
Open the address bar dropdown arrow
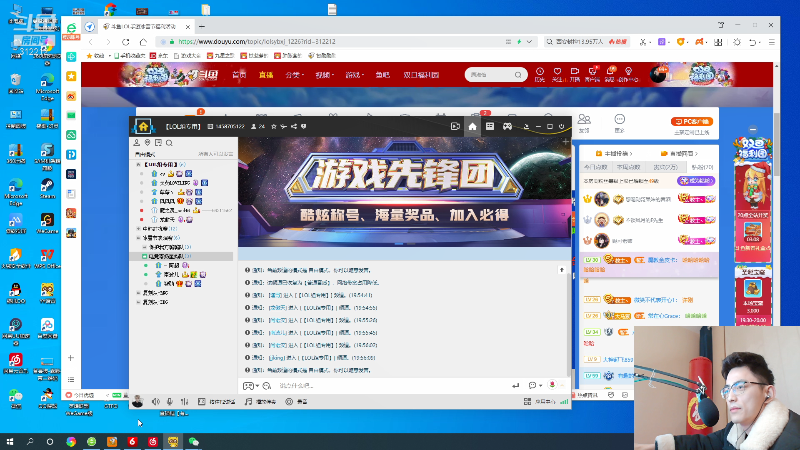(529, 42)
